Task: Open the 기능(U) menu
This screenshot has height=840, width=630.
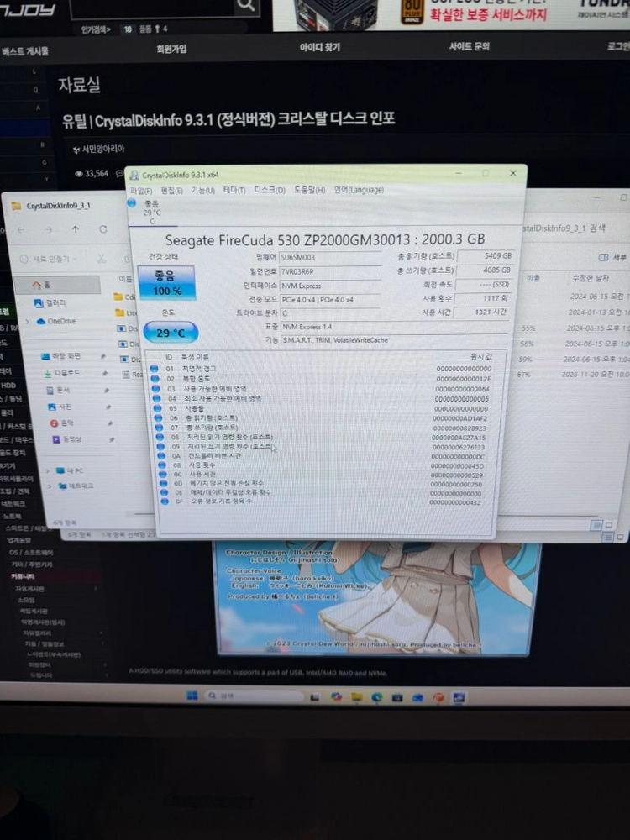Action: click(x=203, y=190)
